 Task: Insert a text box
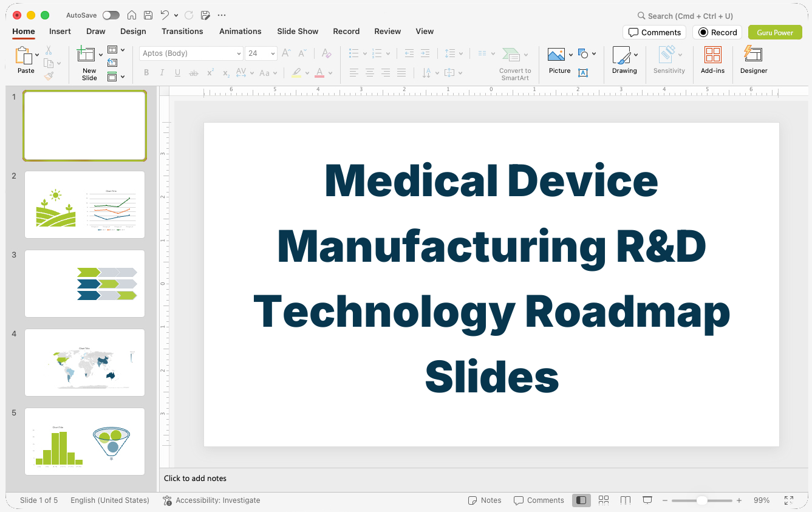tap(583, 73)
